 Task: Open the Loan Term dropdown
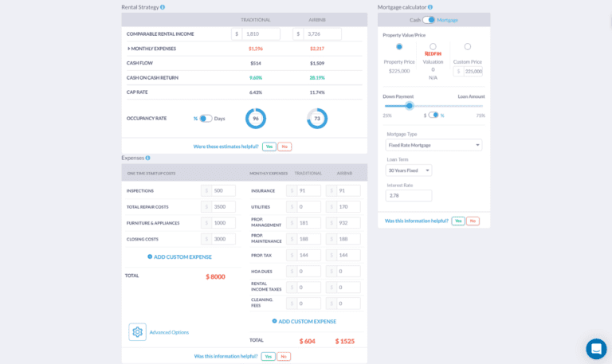pos(409,170)
